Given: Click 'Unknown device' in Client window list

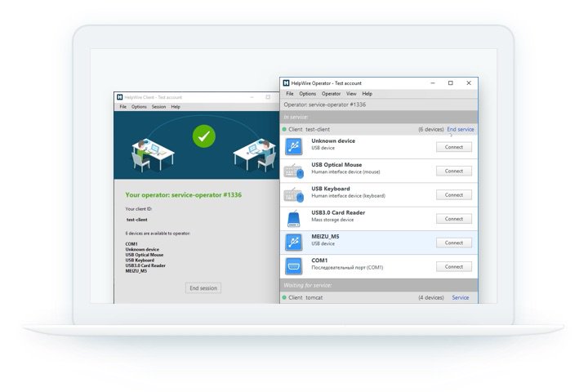Looking at the screenshot, I should (x=142, y=249).
